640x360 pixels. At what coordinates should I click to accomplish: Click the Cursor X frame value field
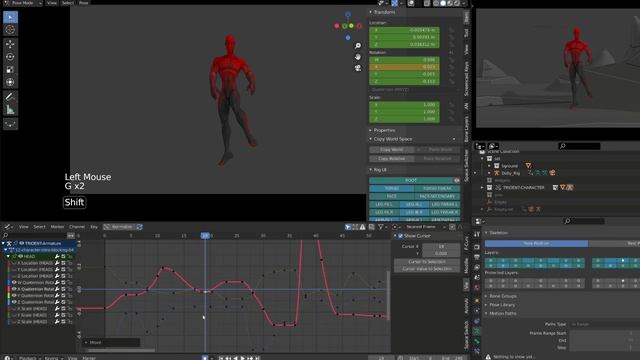click(441, 247)
